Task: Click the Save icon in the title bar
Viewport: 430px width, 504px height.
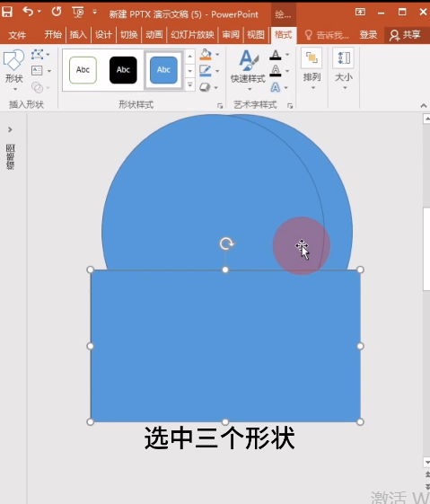Action: tap(7, 13)
